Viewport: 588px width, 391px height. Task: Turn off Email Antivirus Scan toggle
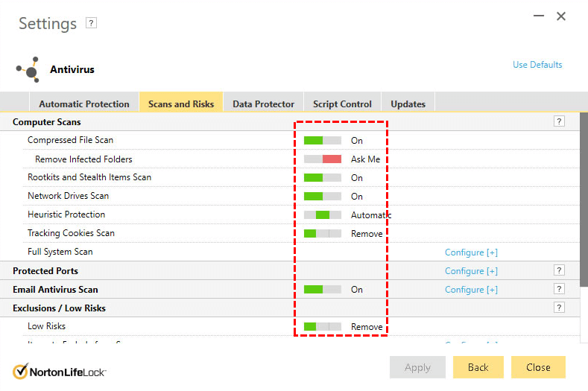tap(322, 289)
